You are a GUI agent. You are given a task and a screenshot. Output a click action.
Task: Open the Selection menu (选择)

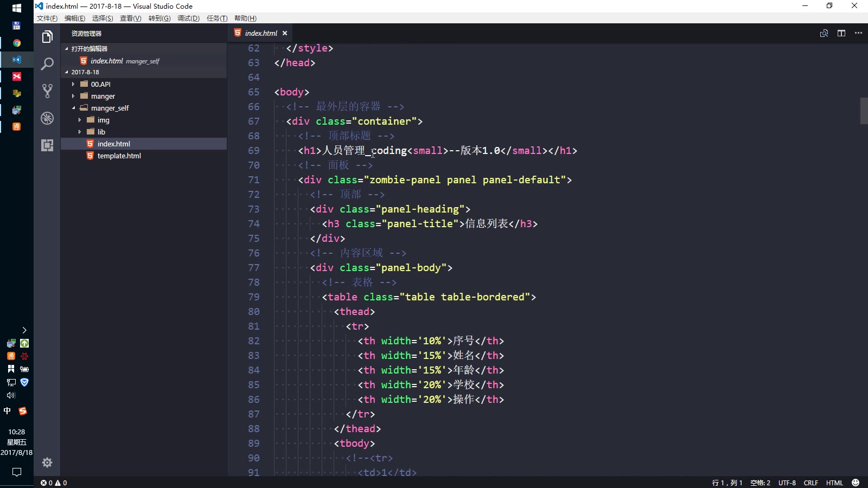point(103,18)
